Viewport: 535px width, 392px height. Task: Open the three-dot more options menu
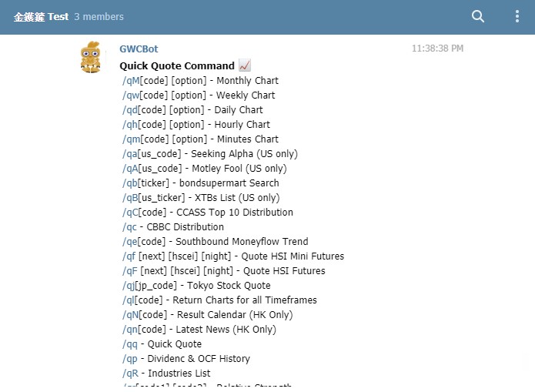[517, 16]
